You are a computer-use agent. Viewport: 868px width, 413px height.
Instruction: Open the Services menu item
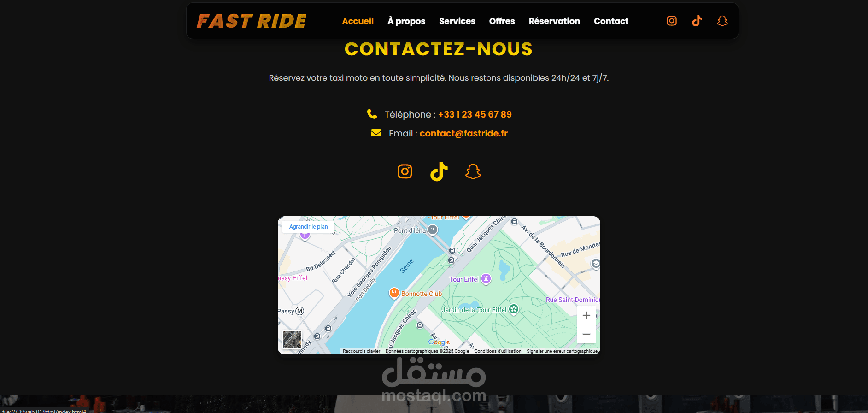[457, 21]
